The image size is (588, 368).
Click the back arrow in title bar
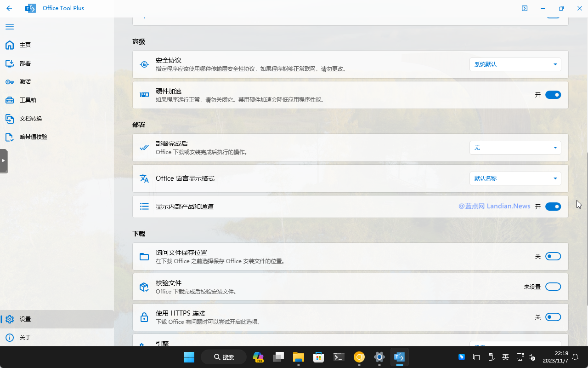click(x=9, y=8)
